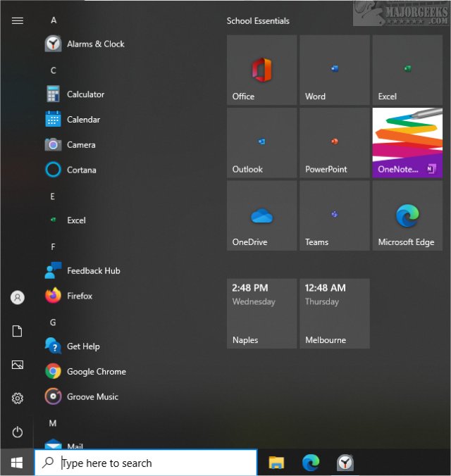Open the Outlook tile
This screenshot has height=476, width=451.
(x=261, y=143)
